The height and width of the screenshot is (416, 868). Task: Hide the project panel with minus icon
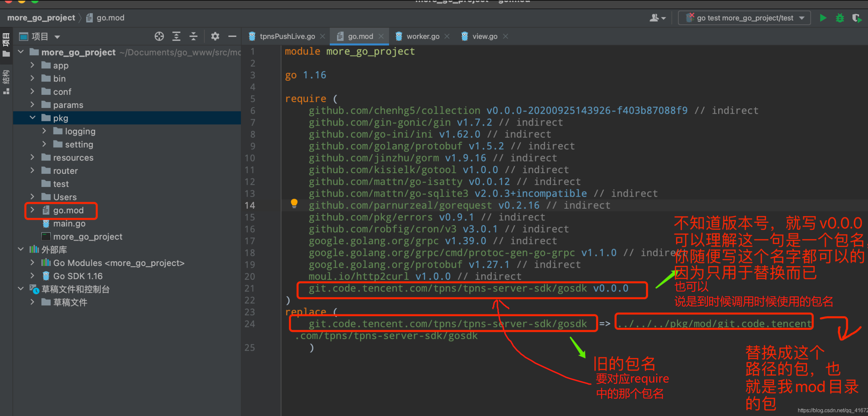232,36
